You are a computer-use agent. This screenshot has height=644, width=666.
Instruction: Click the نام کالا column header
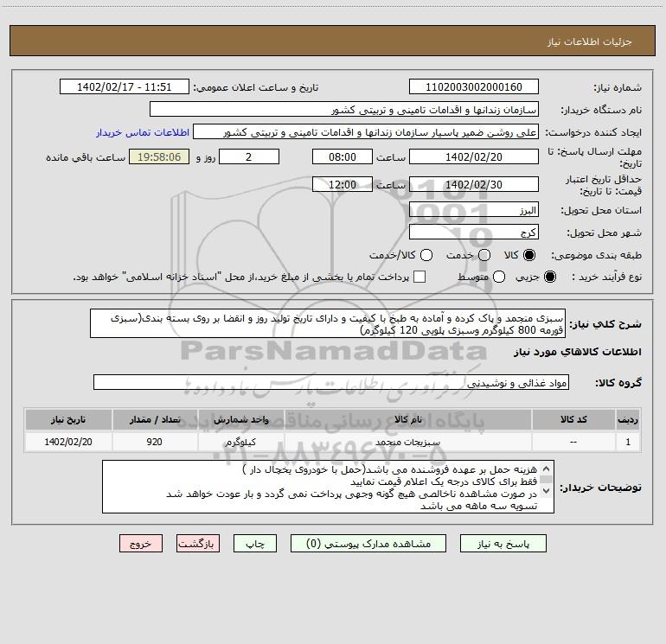click(408, 419)
